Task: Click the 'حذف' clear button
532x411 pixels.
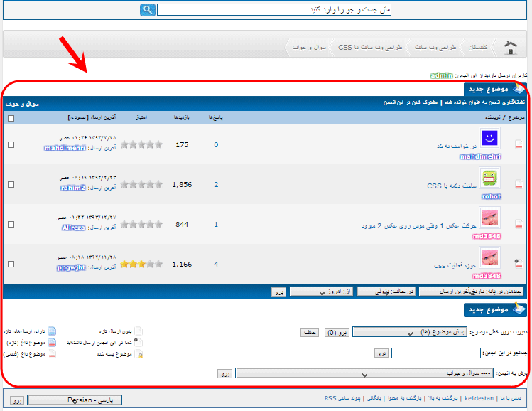Action: tap(310, 332)
